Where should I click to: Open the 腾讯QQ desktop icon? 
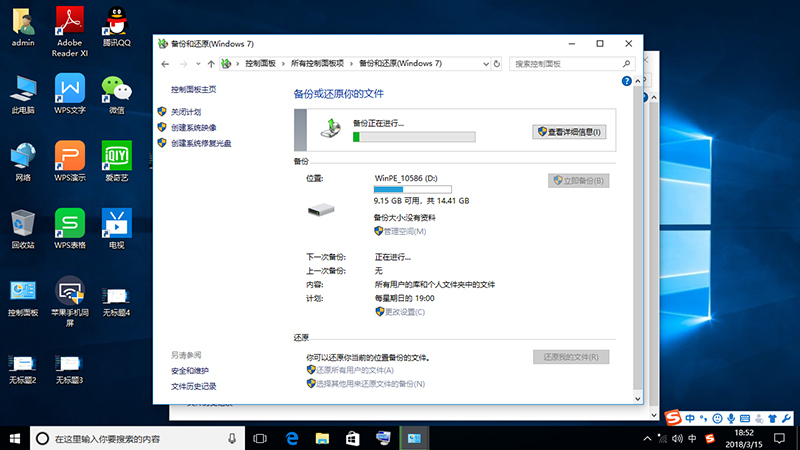[117, 27]
